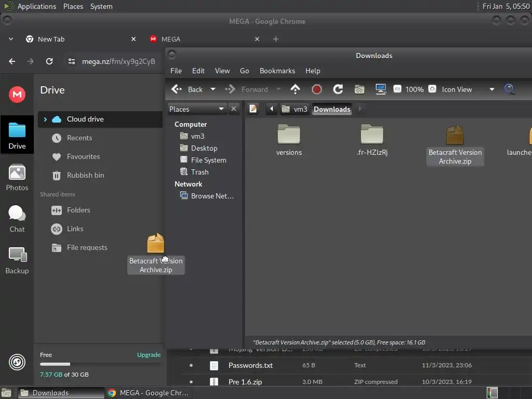Click the transfers sync icon at sidebar bottom
Image resolution: width=532 pixels, height=399 pixels.
(17, 362)
